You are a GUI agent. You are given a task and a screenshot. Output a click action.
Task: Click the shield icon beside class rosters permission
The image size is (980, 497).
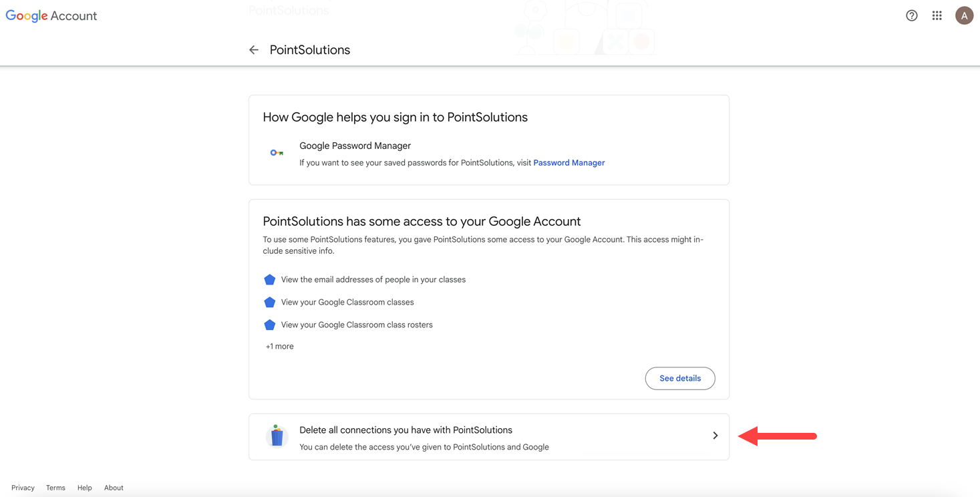point(270,325)
